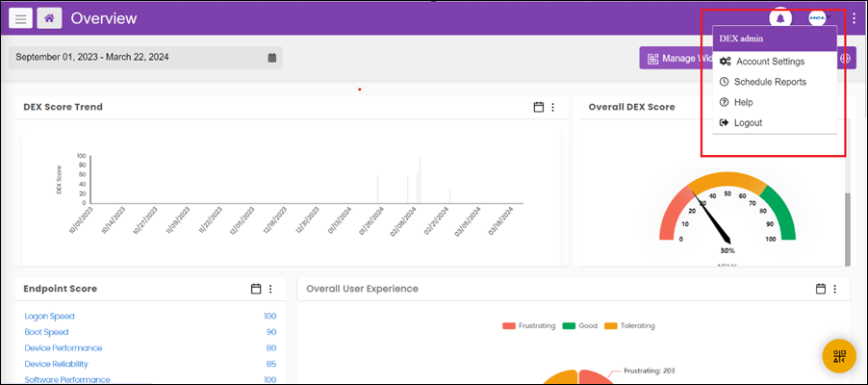Click Boot Speed score value 90
Image resolution: width=868 pixels, height=385 pixels.
(271, 332)
